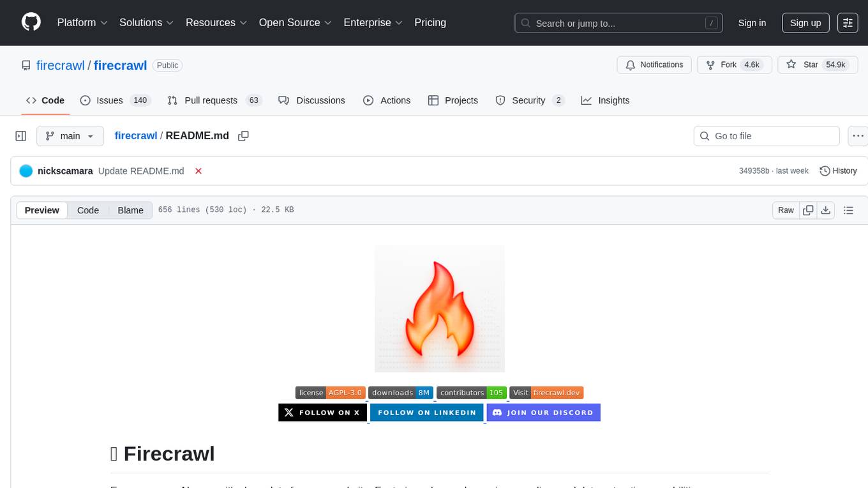Open the Pull requests tab

coord(214,100)
